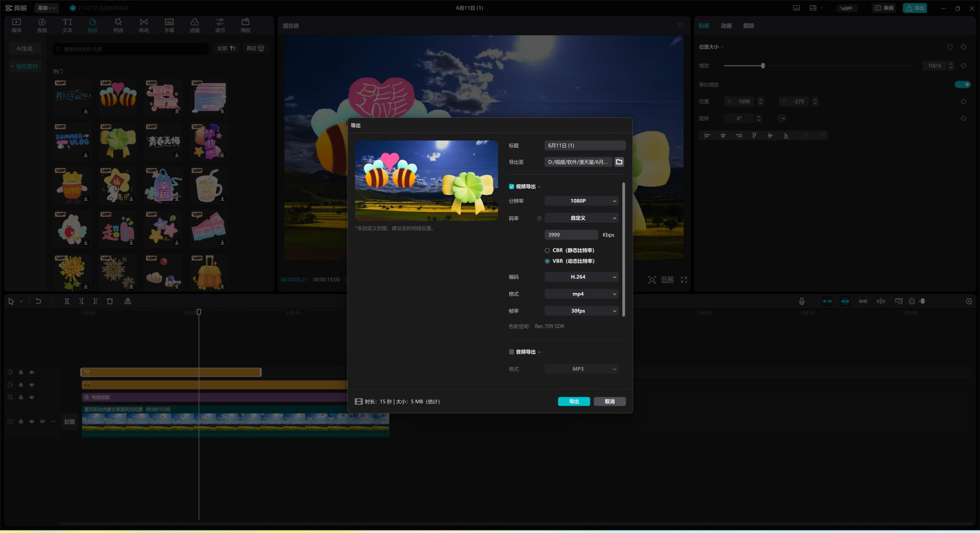
Task: Open the 菜单 menu in title bar
Action: tap(46, 8)
